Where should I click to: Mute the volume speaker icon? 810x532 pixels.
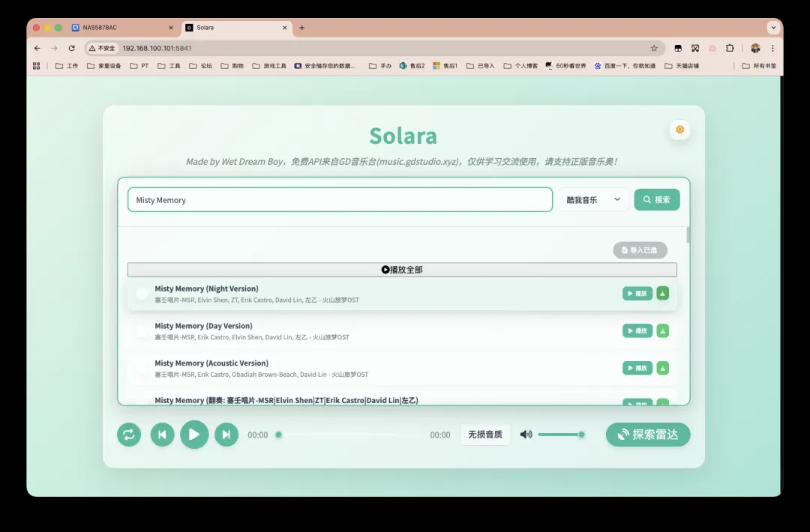526,435
